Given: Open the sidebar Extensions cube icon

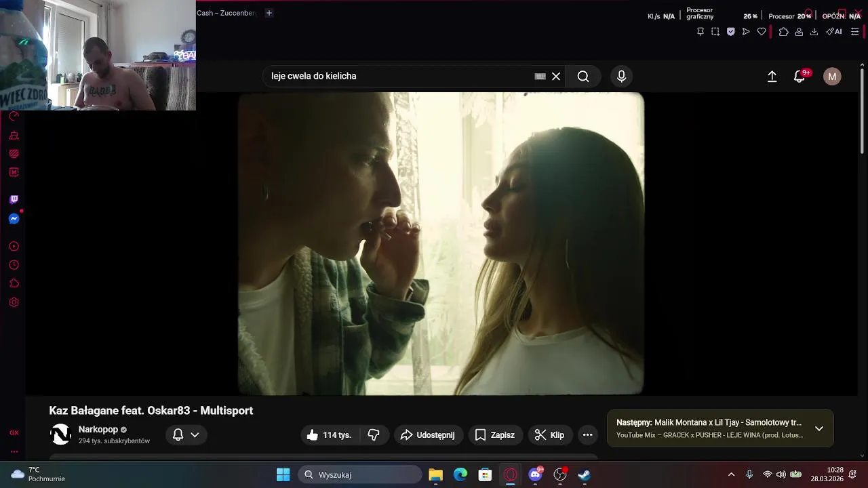Looking at the screenshot, I should coord(14,283).
